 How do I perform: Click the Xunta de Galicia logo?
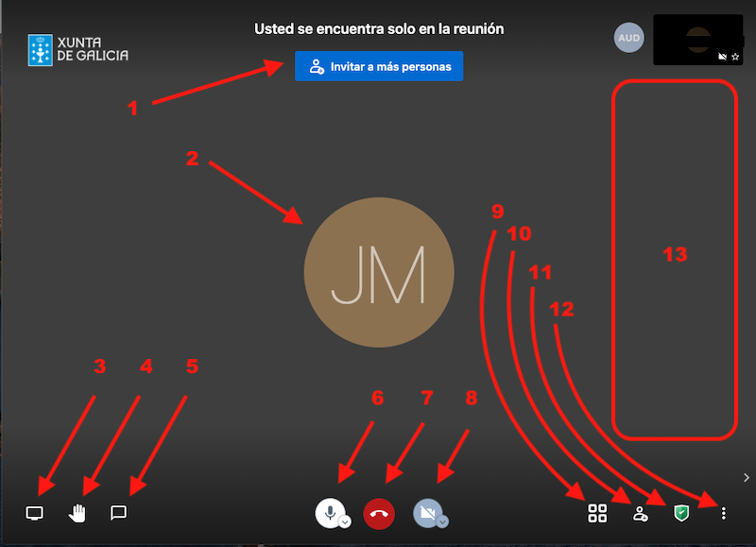[x=78, y=48]
